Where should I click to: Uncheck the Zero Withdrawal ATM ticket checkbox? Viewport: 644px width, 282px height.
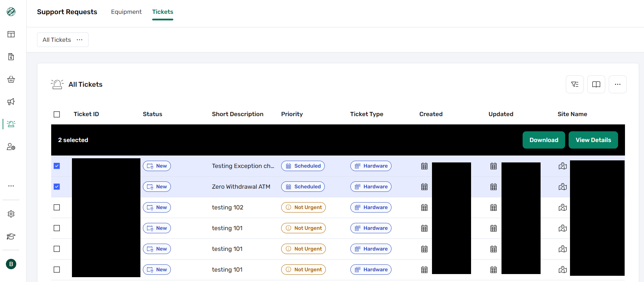pyautogui.click(x=57, y=187)
